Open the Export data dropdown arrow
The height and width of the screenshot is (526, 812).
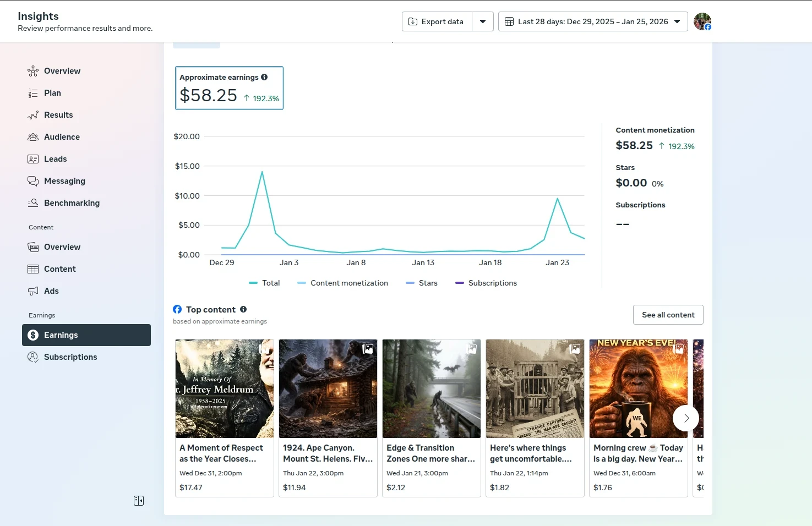(x=483, y=21)
